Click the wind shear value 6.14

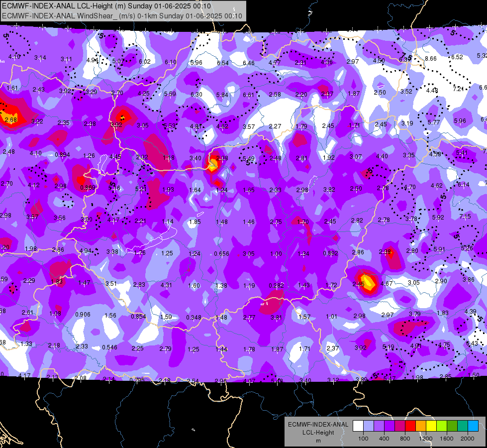point(464,184)
